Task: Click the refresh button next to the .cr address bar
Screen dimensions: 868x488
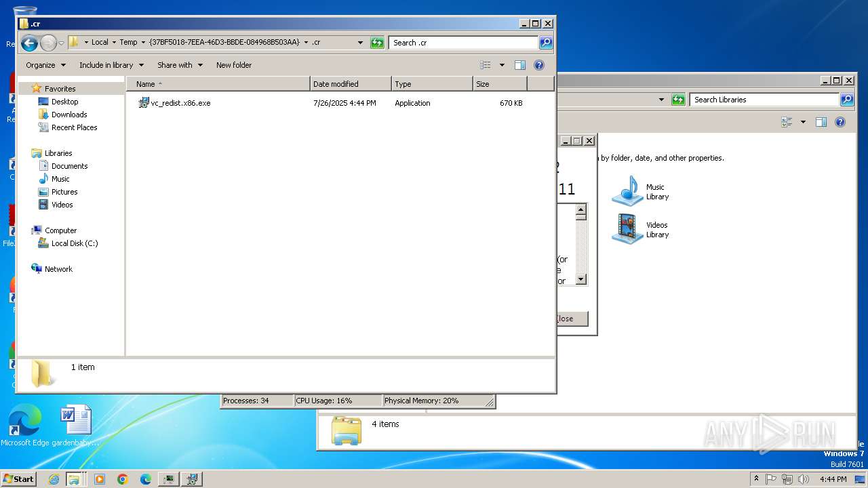Action: coord(377,43)
